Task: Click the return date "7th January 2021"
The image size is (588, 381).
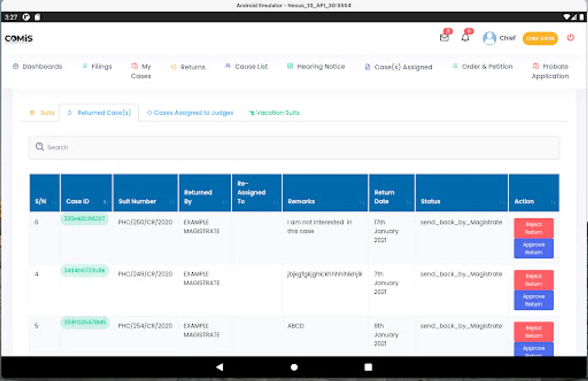Action: coord(386,283)
